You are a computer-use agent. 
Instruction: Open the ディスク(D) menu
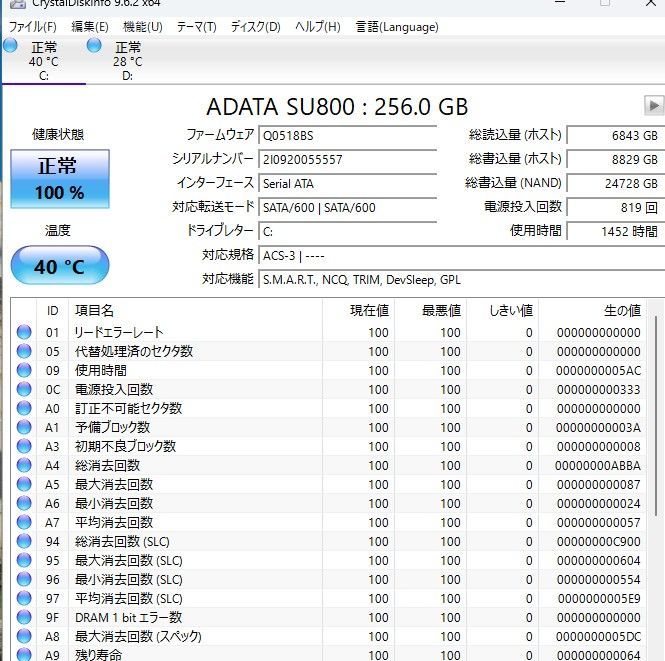click(255, 27)
